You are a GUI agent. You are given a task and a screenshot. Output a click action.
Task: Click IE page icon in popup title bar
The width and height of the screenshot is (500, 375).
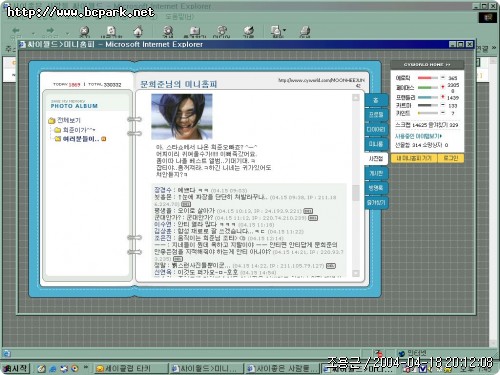pyautogui.click(x=22, y=44)
